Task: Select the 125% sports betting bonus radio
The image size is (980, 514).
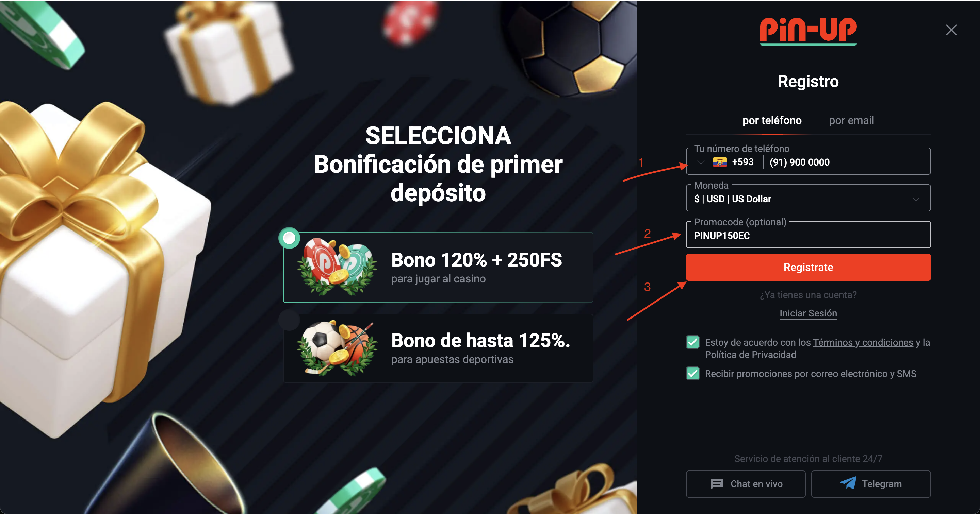Action: (290, 320)
